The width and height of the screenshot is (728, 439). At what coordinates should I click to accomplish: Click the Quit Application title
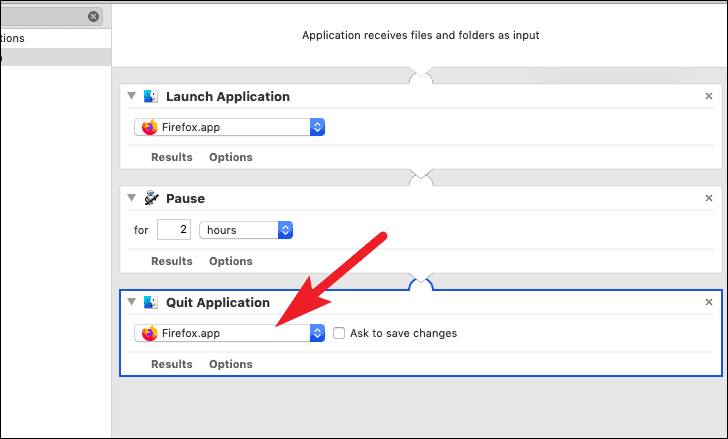(218, 303)
